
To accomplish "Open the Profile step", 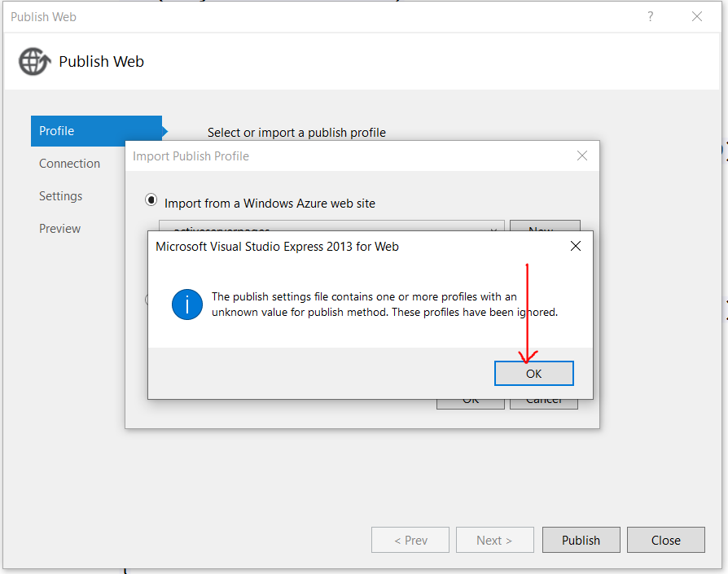I will point(96,131).
